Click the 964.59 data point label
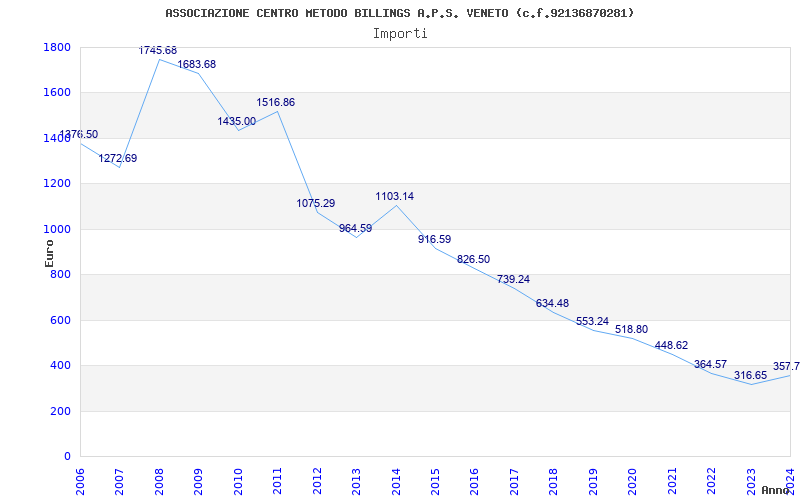This screenshot has width=800, height=500. [356, 229]
